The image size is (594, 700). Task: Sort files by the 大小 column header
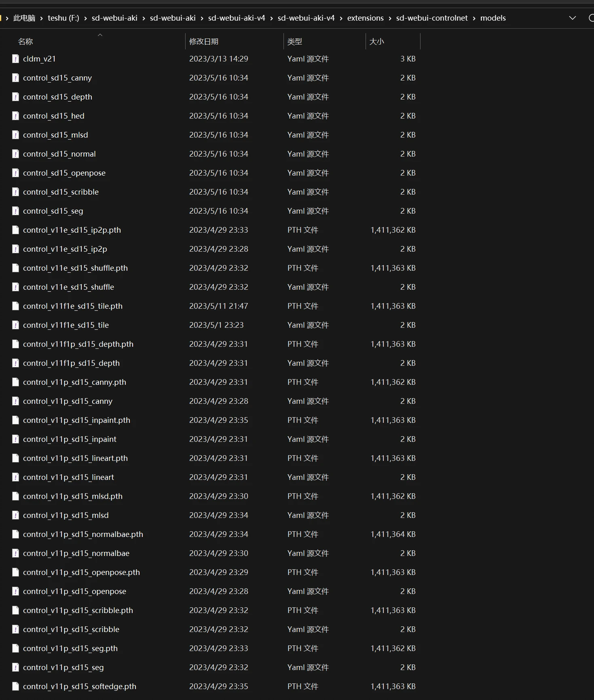(377, 41)
